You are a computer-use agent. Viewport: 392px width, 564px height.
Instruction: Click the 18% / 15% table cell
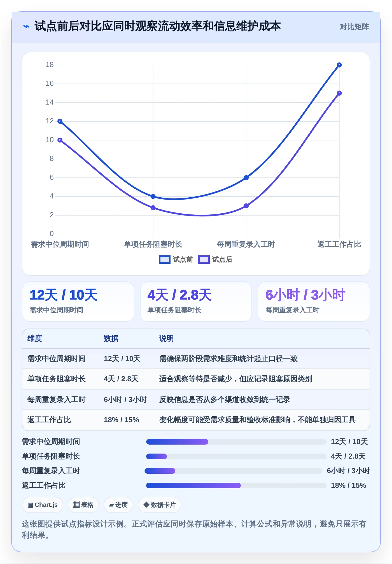pos(121,420)
